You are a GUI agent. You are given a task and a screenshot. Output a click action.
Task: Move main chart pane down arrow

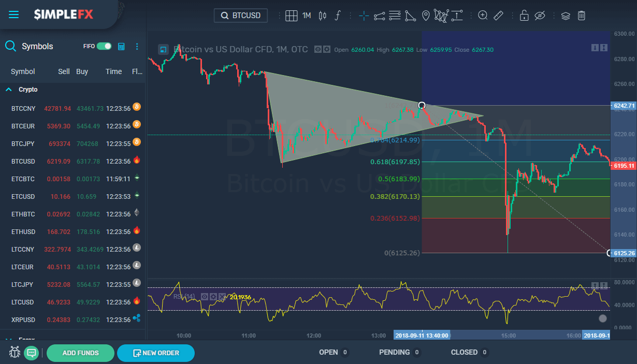(x=595, y=48)
